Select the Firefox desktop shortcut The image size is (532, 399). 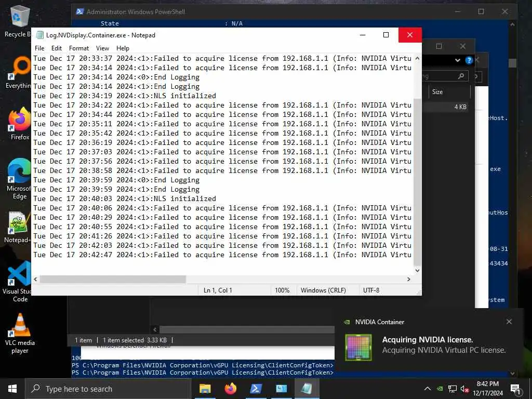point(19,124)
